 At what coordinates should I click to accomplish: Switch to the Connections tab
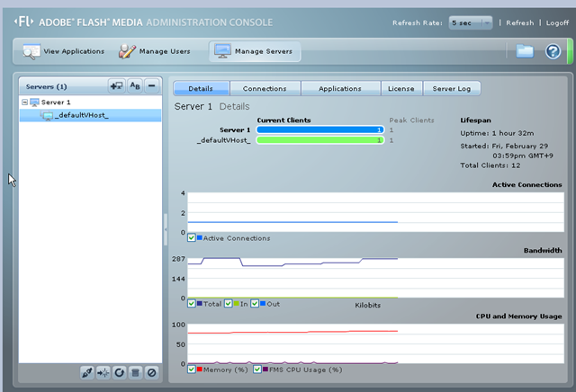pos(265,88)
